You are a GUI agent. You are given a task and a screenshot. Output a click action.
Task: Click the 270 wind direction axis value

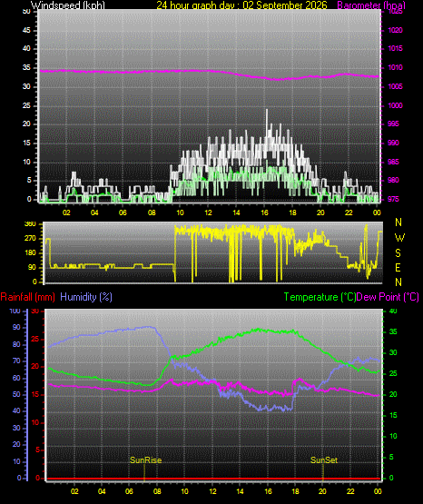[x=30, y=239]
